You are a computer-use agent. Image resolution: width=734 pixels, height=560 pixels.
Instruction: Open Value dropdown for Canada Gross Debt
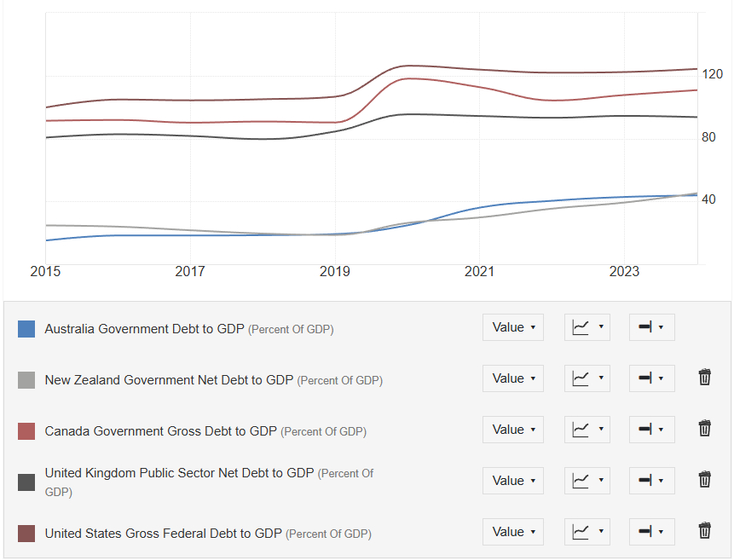click(513, 430)
